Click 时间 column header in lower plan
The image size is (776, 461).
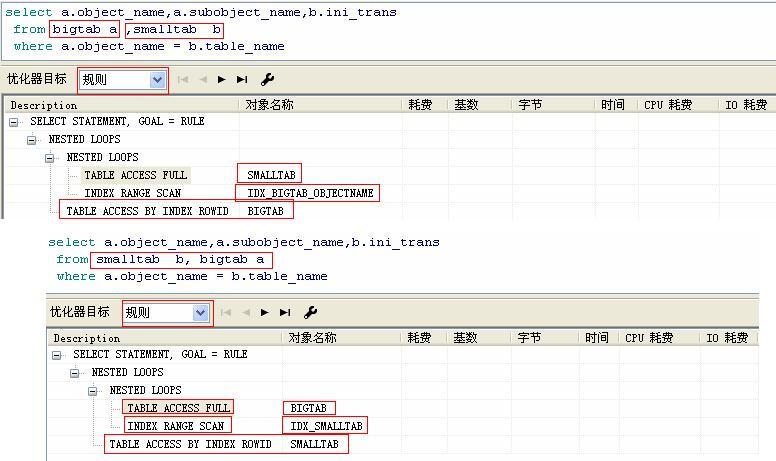tap(599, 338)
